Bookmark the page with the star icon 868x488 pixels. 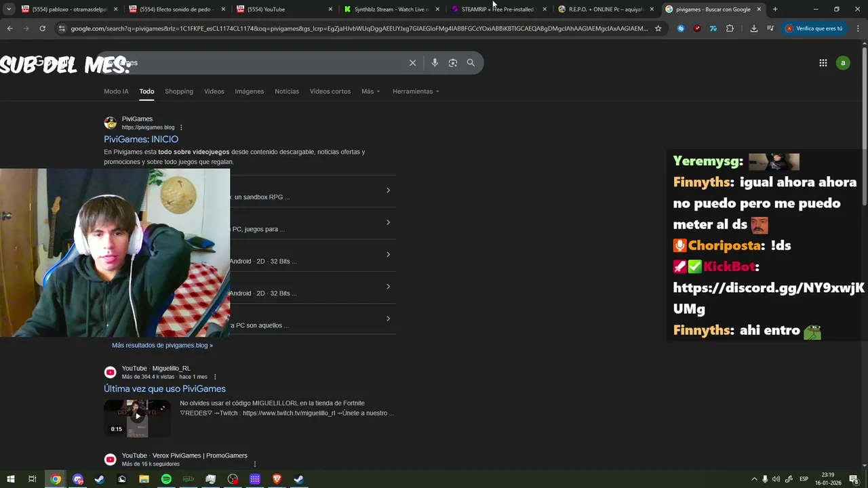[x=658, y=28]
